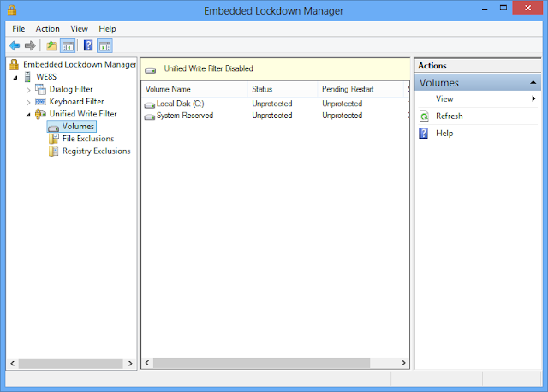Click volumes list right scroll arrow
Screen dimensions: 548x392
(x=403, y=363)
